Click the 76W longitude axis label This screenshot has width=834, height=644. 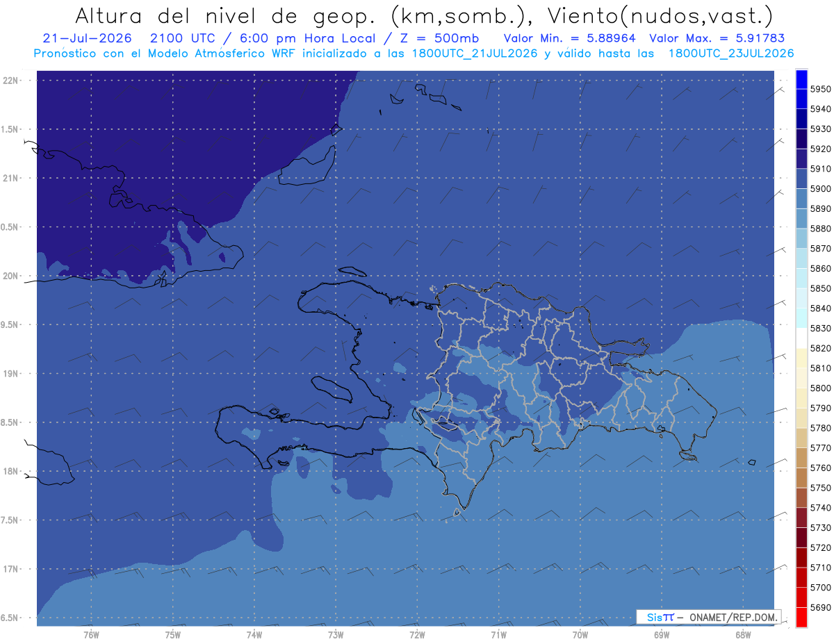click(x=91, y=635)
